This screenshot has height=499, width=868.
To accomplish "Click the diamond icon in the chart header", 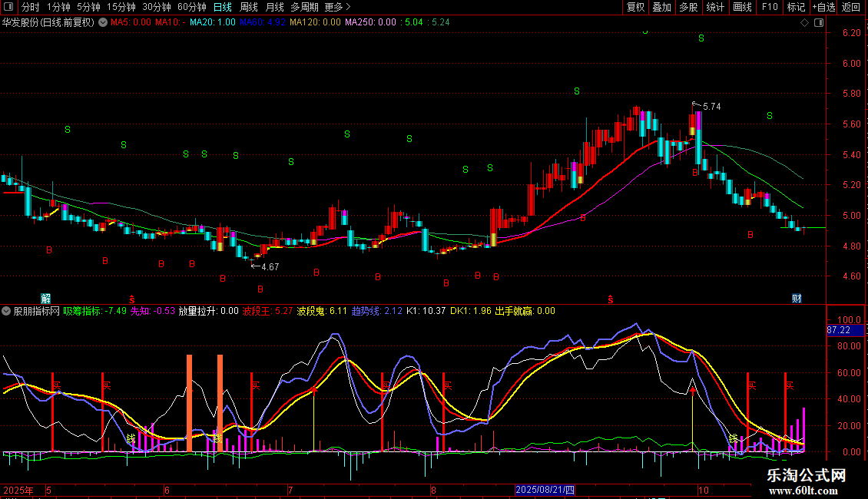I will (x=805, y=23).
